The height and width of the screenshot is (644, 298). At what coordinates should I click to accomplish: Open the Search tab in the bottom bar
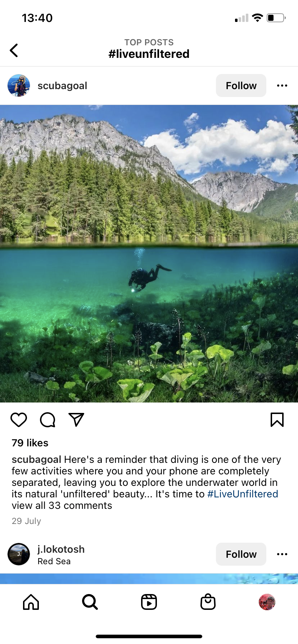[90, 602]
